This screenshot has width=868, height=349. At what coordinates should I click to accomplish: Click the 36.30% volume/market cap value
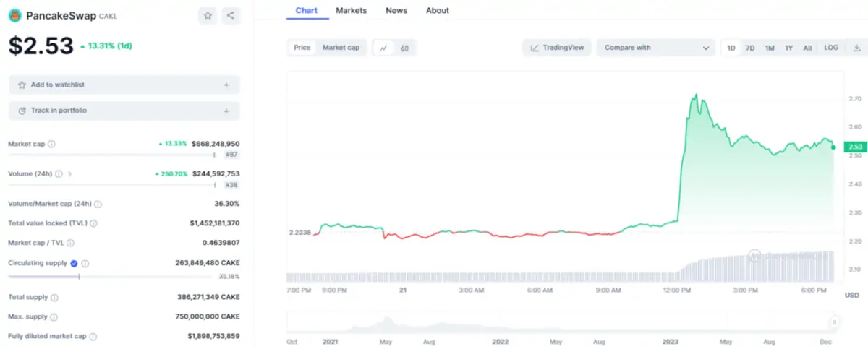tap(227, 204)
